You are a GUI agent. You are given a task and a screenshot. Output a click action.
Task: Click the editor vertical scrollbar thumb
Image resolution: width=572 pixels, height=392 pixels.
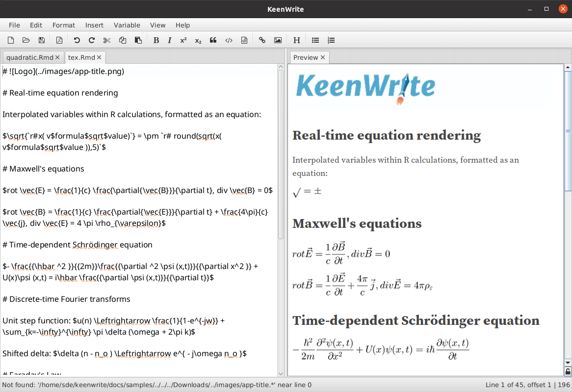tap(281, 154)
